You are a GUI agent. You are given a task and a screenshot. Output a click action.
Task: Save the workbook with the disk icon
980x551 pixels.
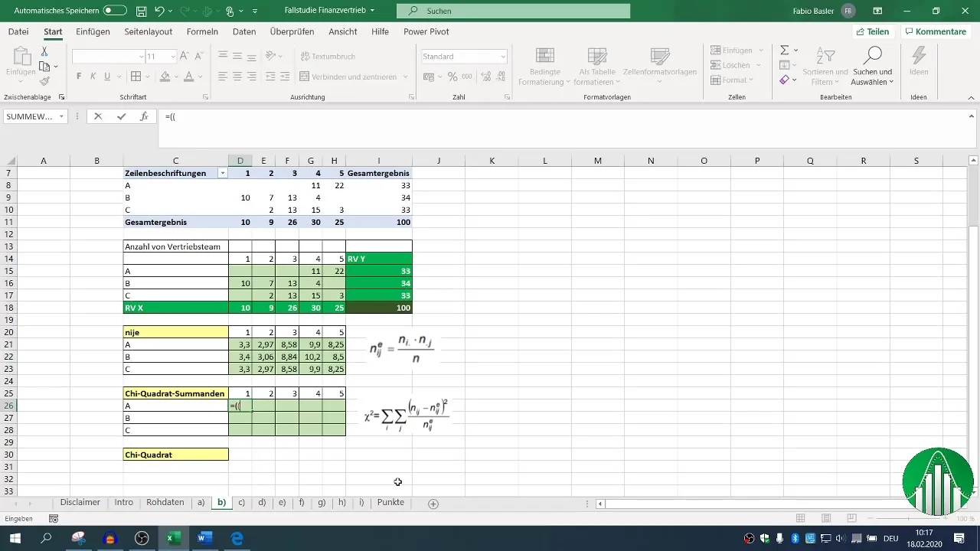(142, 11)
